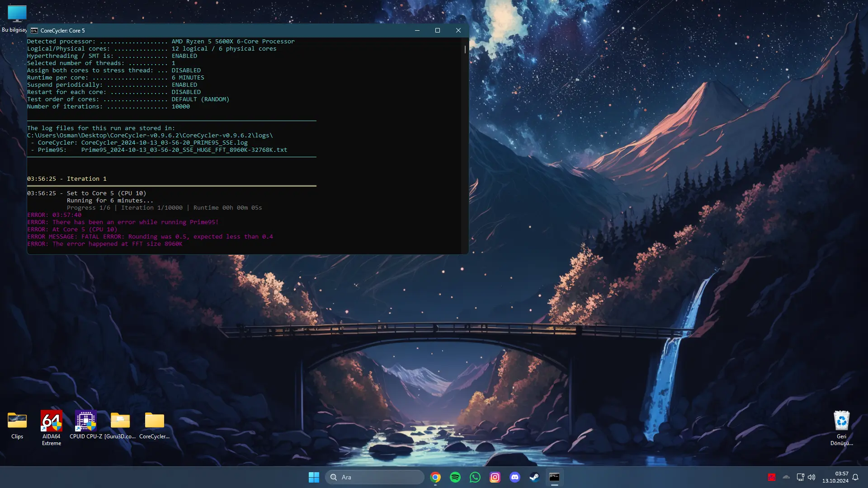
Task: Open the cloud icon in system tray
Action: [786, 477]
